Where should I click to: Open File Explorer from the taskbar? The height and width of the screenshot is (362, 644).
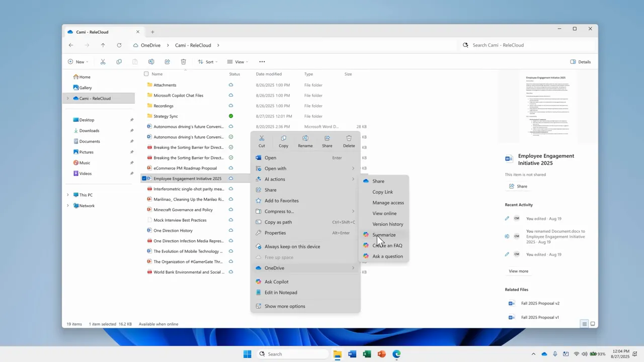click(337, 354)
